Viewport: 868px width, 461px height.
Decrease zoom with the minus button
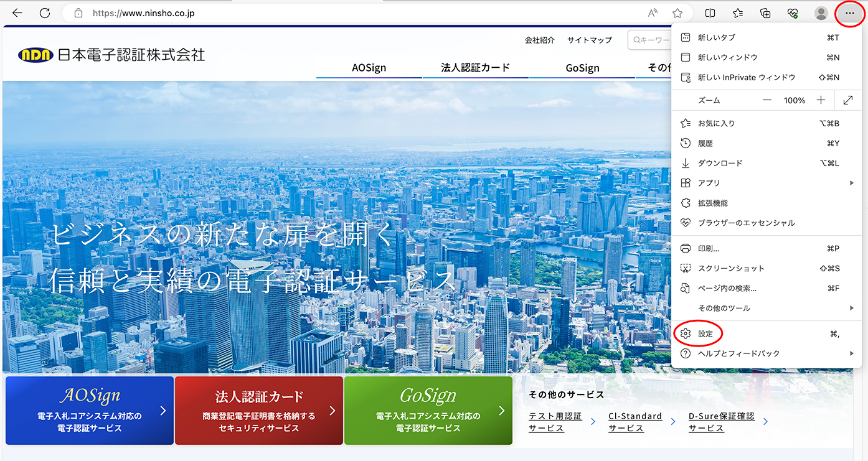767,100
